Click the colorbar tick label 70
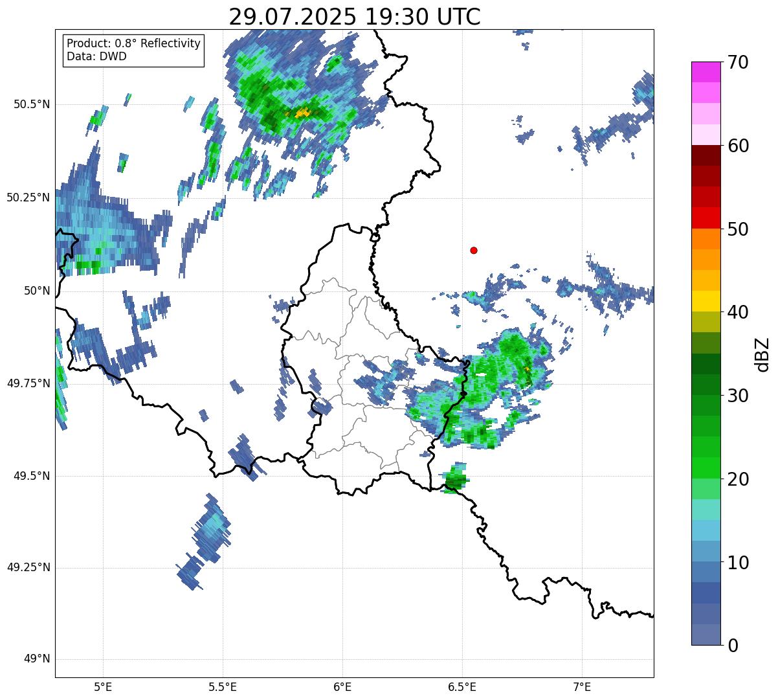Viewport: 778px width, 700px height. [738, 62]
